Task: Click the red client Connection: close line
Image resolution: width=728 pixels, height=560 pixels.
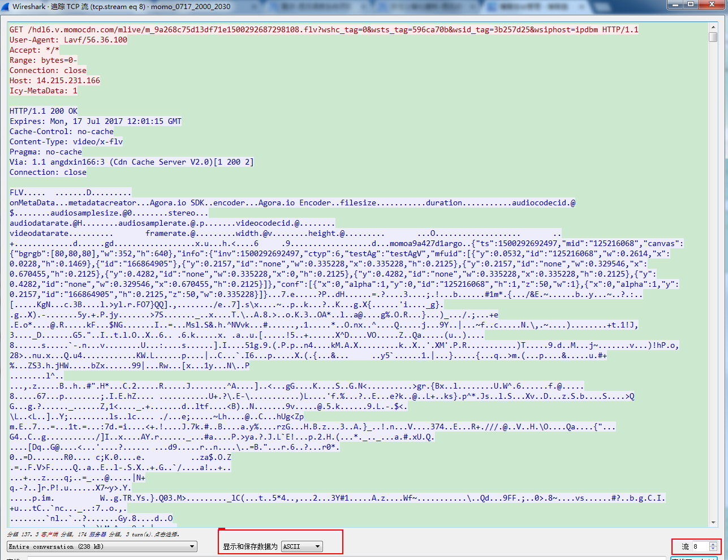Action: point(48,70)
